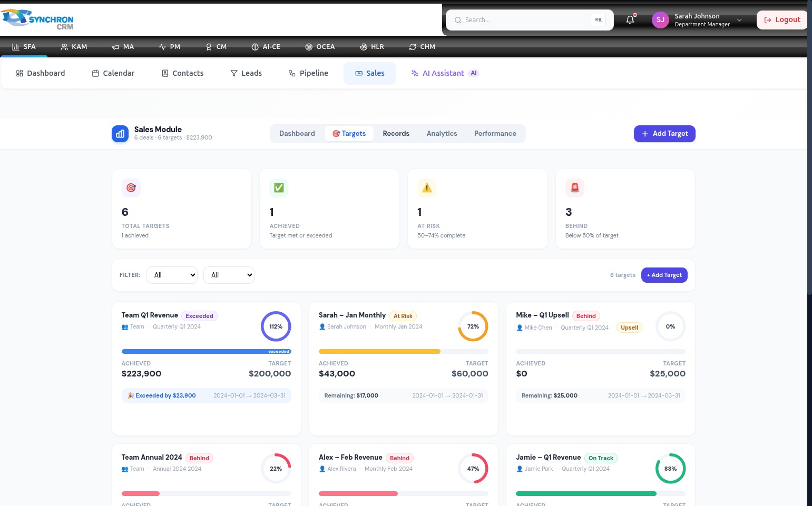Open the first All filter dropdown
812x506 pixels.
point(172,275)
